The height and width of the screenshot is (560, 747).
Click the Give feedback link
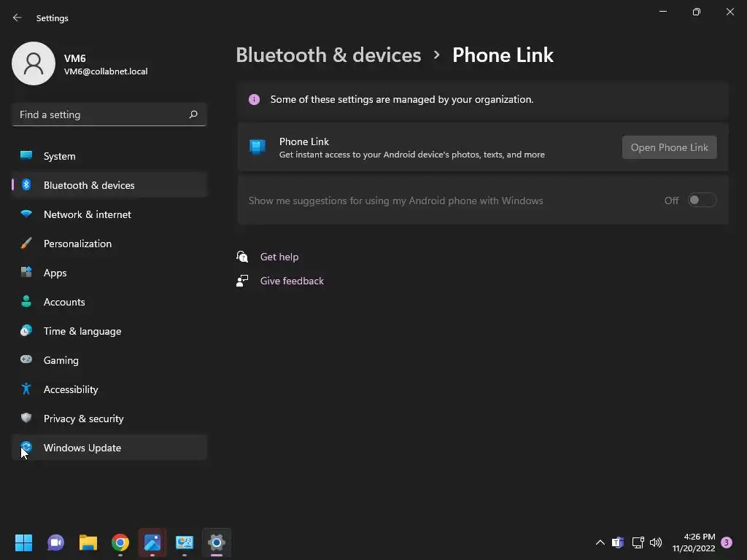292,281
